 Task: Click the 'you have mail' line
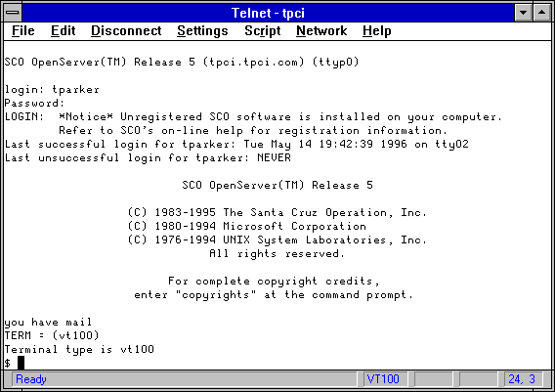point(48,323)
